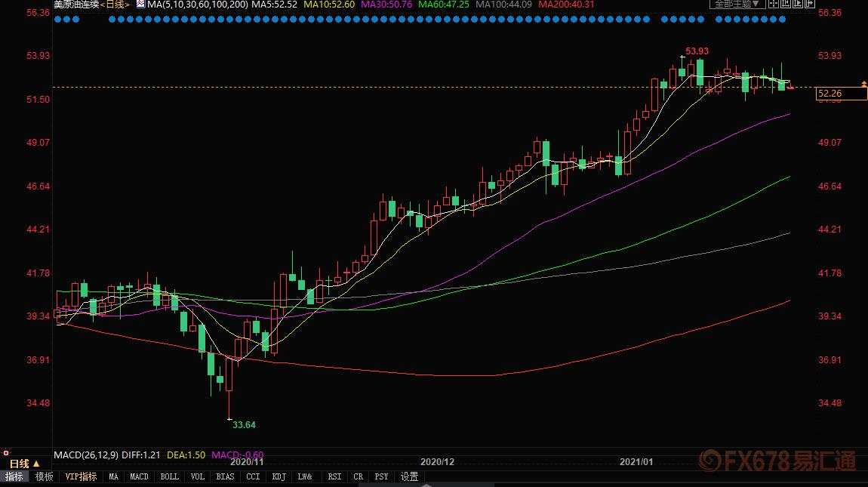Switch indicator to MACD
This screenshot has height=487, width=868.
click(x=139, y=476)
